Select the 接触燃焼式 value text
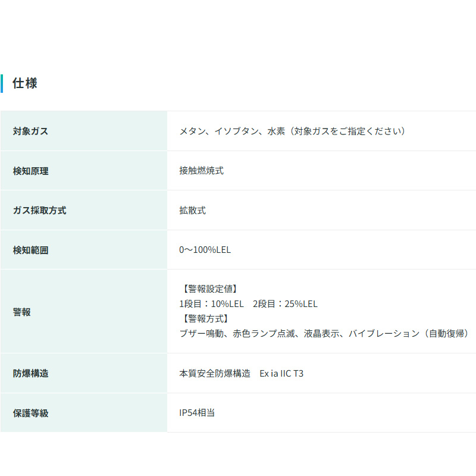Viewport: 476px width, 476px height. tap(201, 171)
